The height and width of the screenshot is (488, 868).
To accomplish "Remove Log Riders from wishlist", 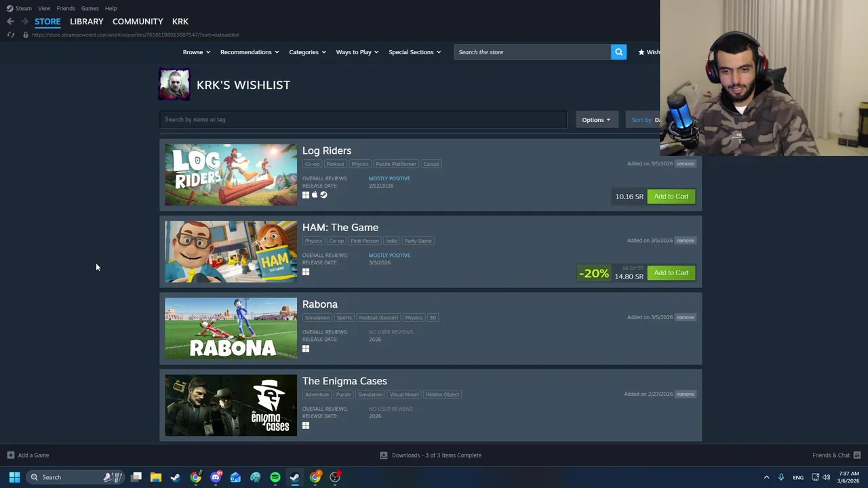I will 685,163.
